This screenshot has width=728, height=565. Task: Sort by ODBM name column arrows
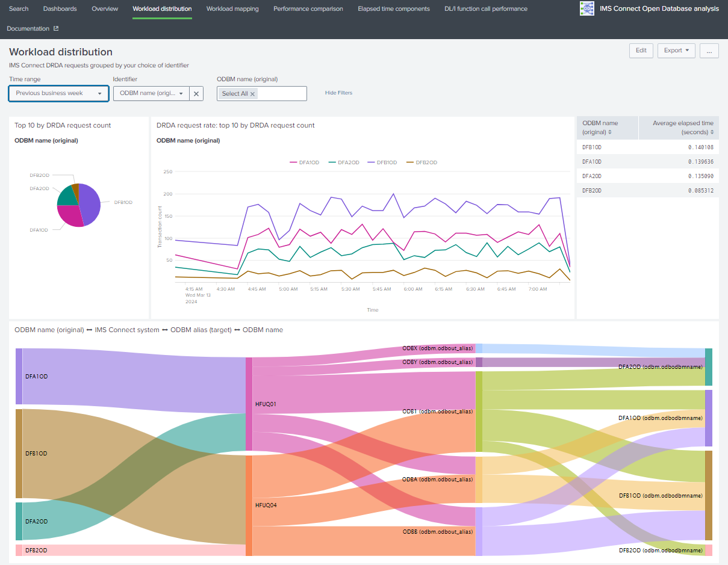tap(610, 132)
